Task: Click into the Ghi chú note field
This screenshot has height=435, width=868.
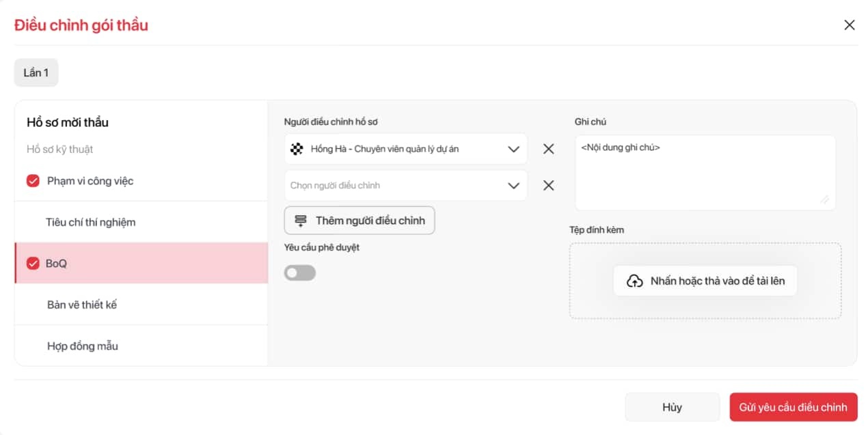Action: pyautogui.click(x=704, y=171)
